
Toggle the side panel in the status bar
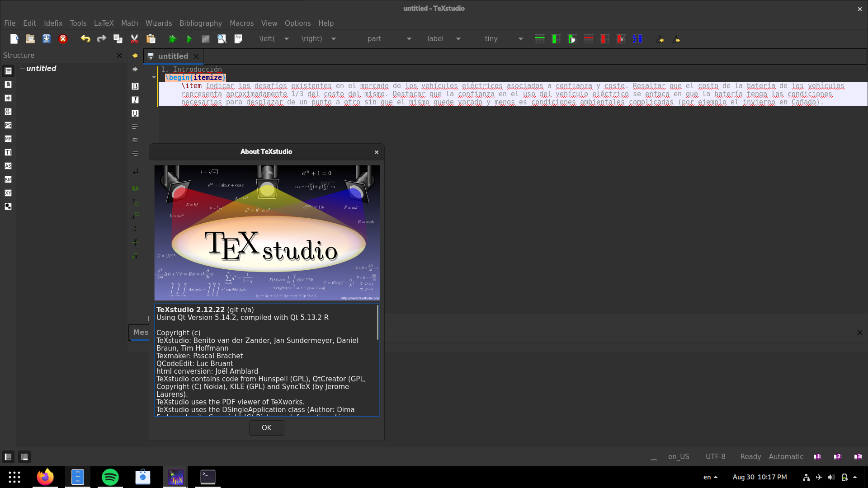point(8,457)
